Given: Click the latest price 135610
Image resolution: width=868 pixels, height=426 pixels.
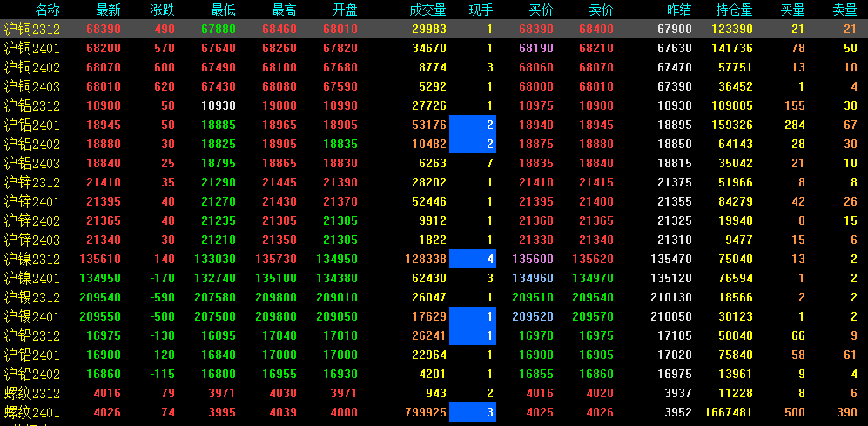Looking at the screenshot, I should pos(100,260).
